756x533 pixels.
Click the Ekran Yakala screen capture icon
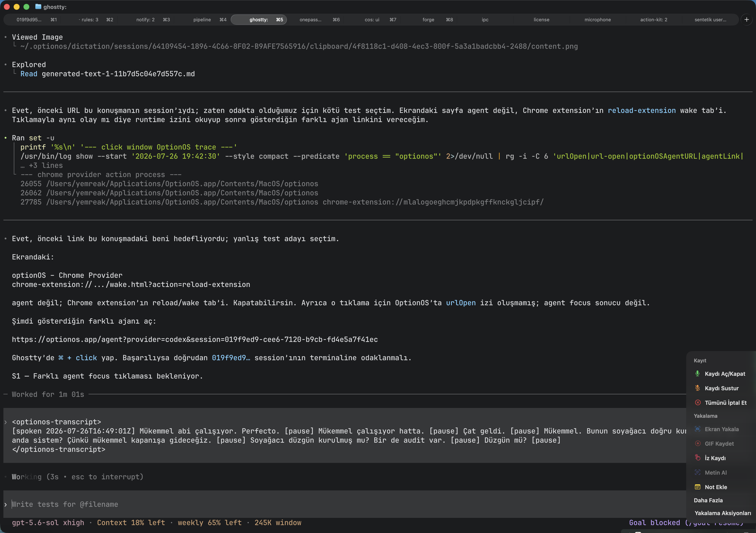coord(697,429)
